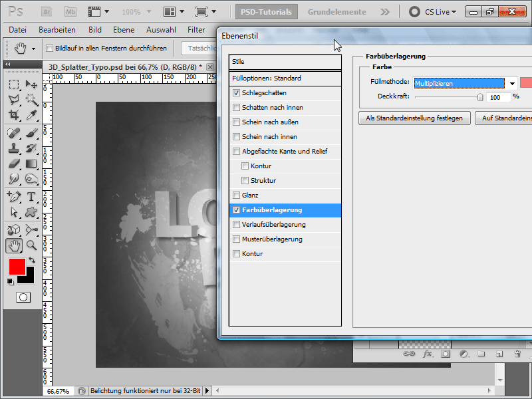Open the arrange documents dropdown
532x399 pixels.
pyautogui.click(x=182, y=12)
